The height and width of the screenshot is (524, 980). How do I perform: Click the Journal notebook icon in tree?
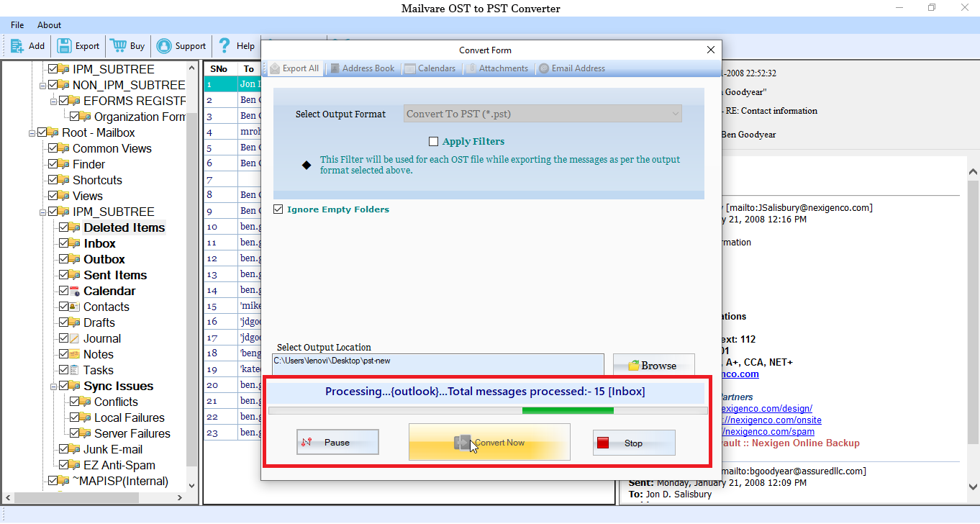75,338
